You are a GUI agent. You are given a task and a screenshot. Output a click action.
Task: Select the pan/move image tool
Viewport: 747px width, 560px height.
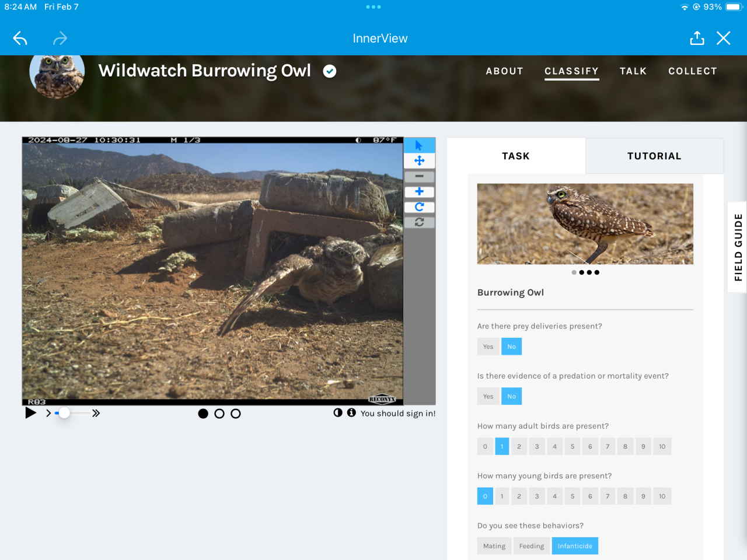pyautogui.click(x=419, y=160)
